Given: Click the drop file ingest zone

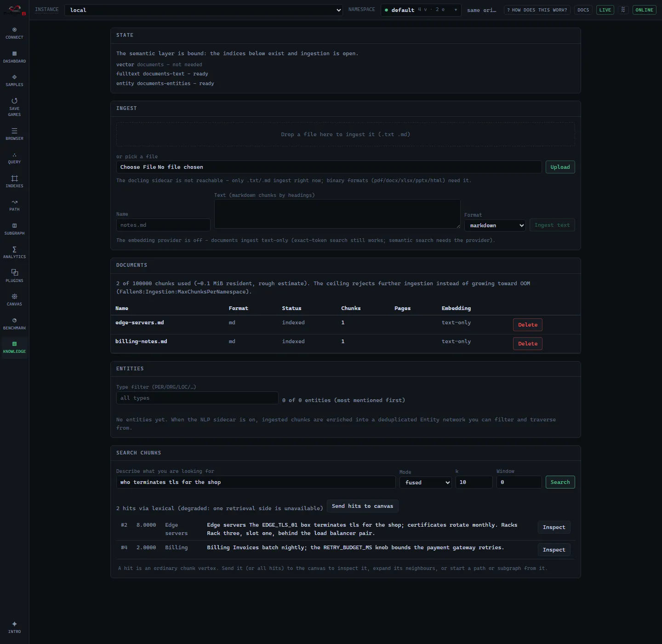Looking at the screenshot, I should [345, 134].
